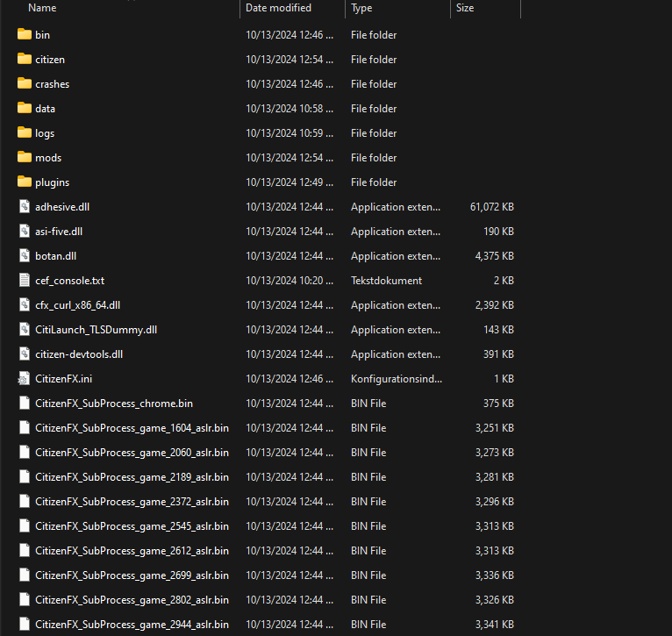Screen dimensions: 672x636
Task: Click the size value '3,341 KB'
Action: pyautogui.click(x=494, y=625)
